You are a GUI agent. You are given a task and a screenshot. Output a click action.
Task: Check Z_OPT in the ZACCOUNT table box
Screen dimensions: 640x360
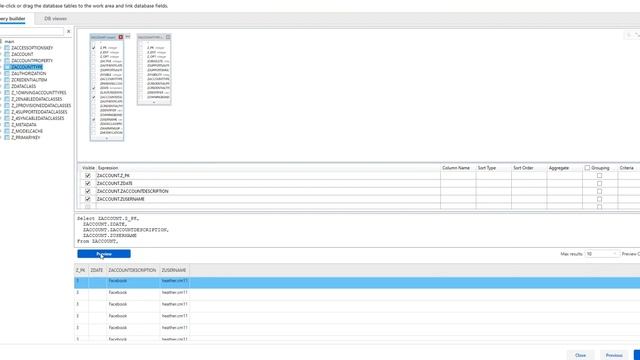pyautogui.click(x=93, y=57)
